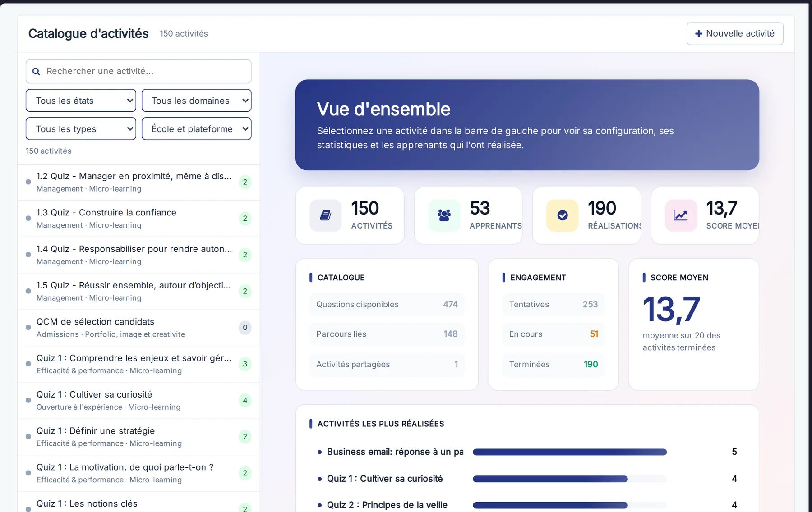Click count badge of 1.2 Quiz Manager en proximité
812x512 pixels.
click(x=245, y=182)
